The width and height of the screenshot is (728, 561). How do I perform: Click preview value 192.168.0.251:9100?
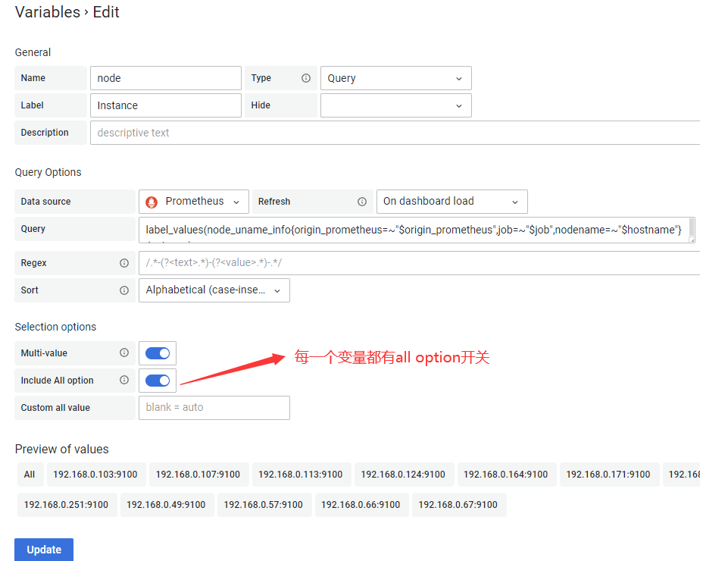click(66, 505)
